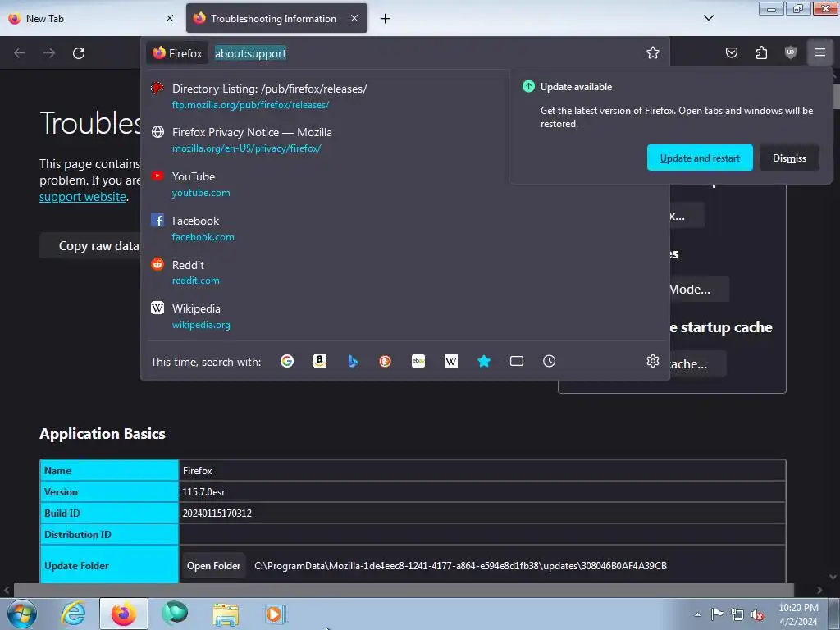
Task: Click the horizontal scrollbar at page bottom
Action: (404, 590)
